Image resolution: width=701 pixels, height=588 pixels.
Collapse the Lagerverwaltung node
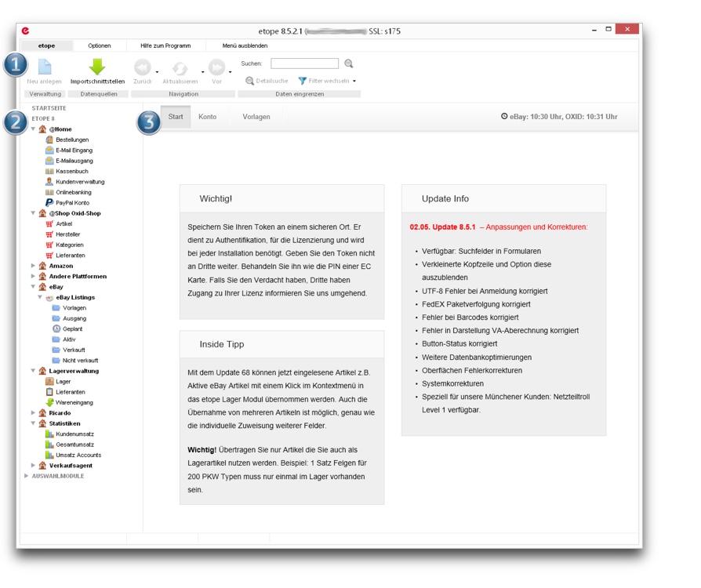click(x=33, y=371)
